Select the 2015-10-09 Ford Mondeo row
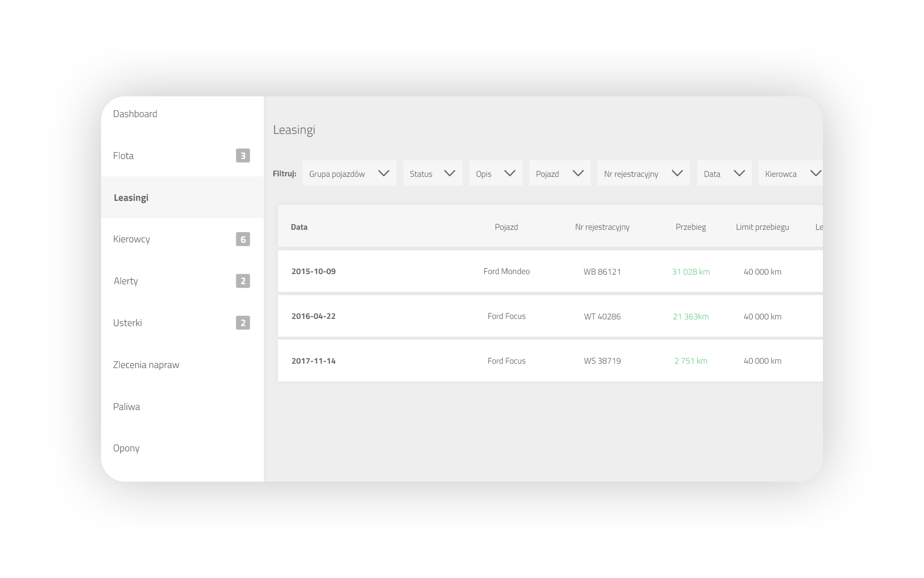Image resolution: width=924 pixels, height=578 pixels. coord(506,271)
